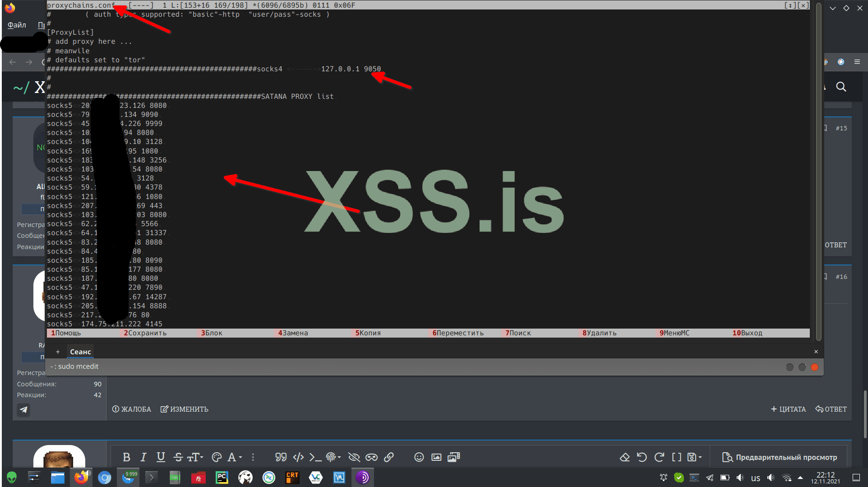868x487 pixels.
Task: Click 4Замена in the mcedit function bar
Action: point(293,333)
